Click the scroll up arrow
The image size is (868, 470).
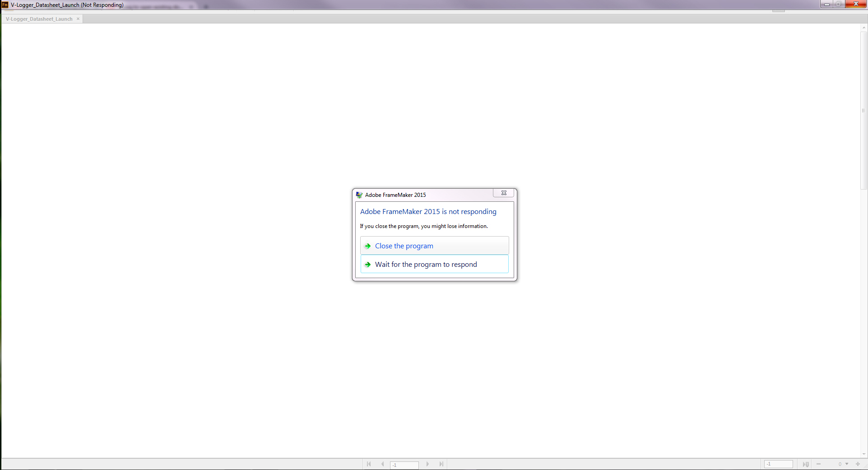pos(863,28)
